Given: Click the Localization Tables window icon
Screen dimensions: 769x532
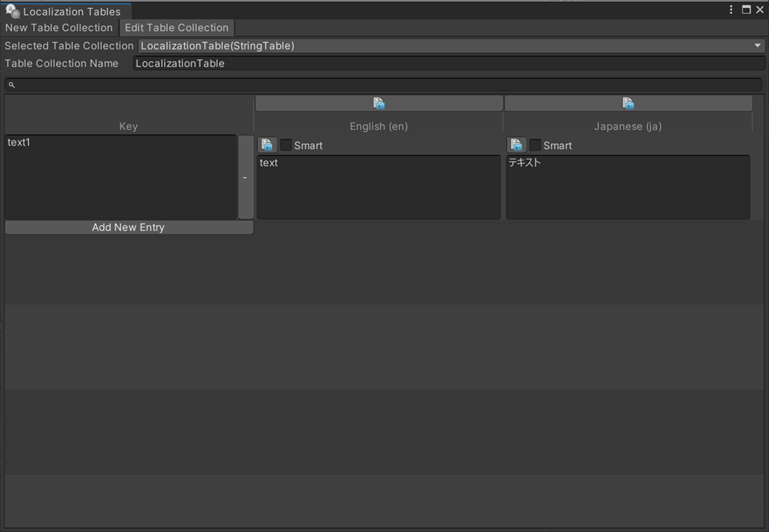Looking at the screenshot, I should click(x=11, y=11).
